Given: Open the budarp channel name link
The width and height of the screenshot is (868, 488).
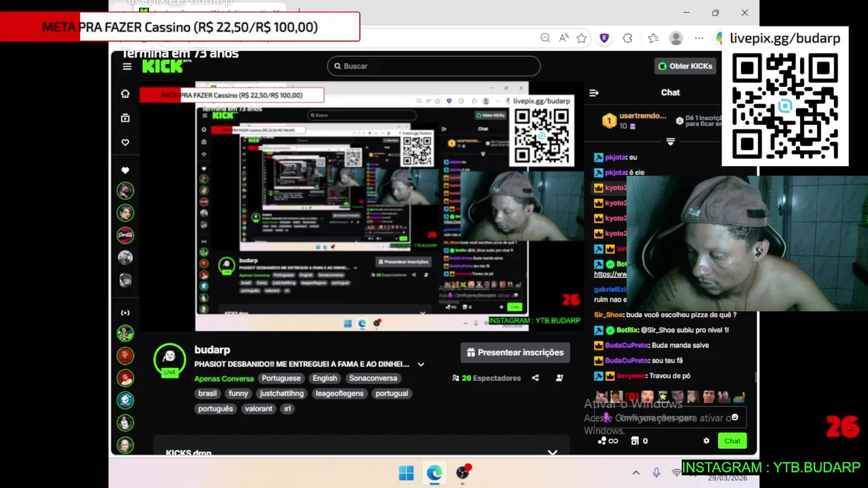Looking at the screenshot, I should [212, 350].
